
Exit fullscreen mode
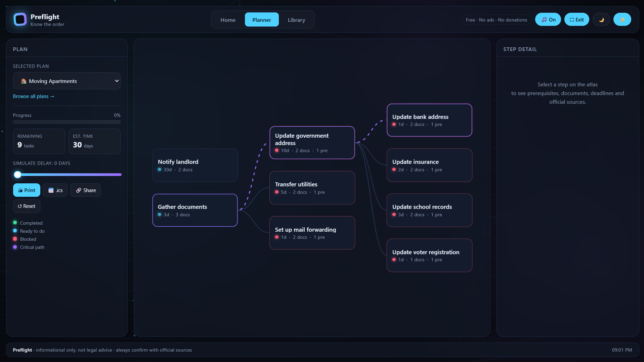(576, 19)
